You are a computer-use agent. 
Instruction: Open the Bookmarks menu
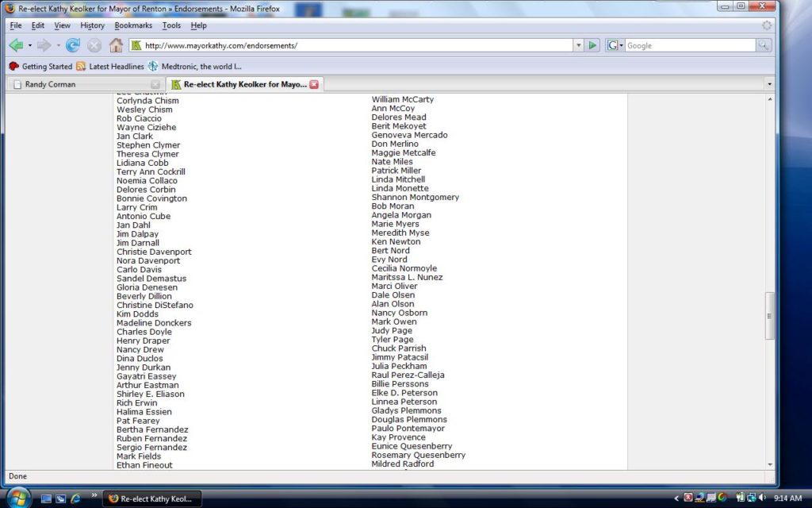click(133, 25)
